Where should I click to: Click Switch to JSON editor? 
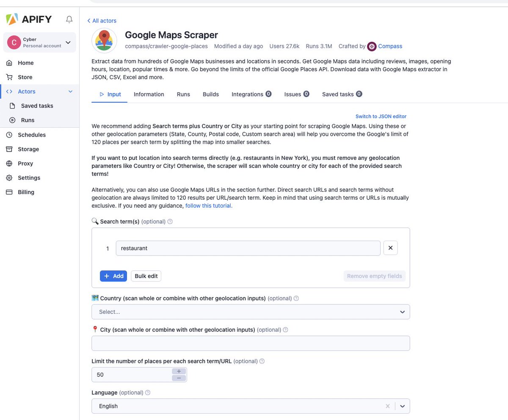[381, 116]
